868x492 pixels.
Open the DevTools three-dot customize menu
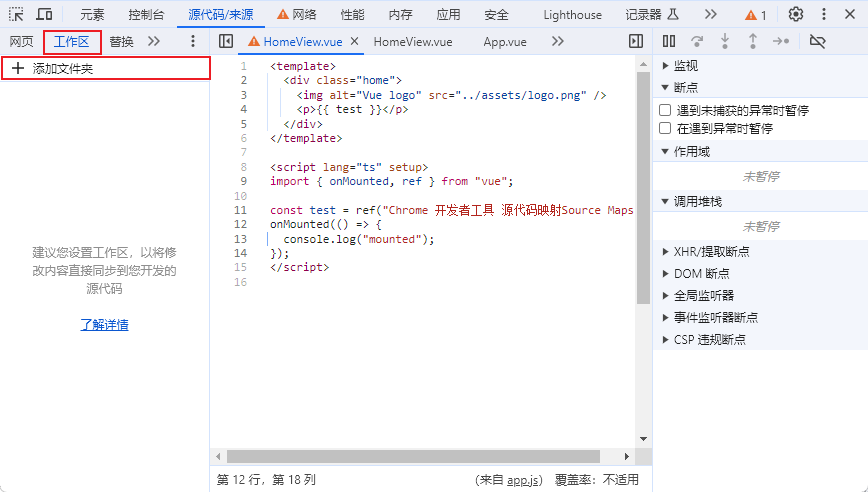click(824, 14)
